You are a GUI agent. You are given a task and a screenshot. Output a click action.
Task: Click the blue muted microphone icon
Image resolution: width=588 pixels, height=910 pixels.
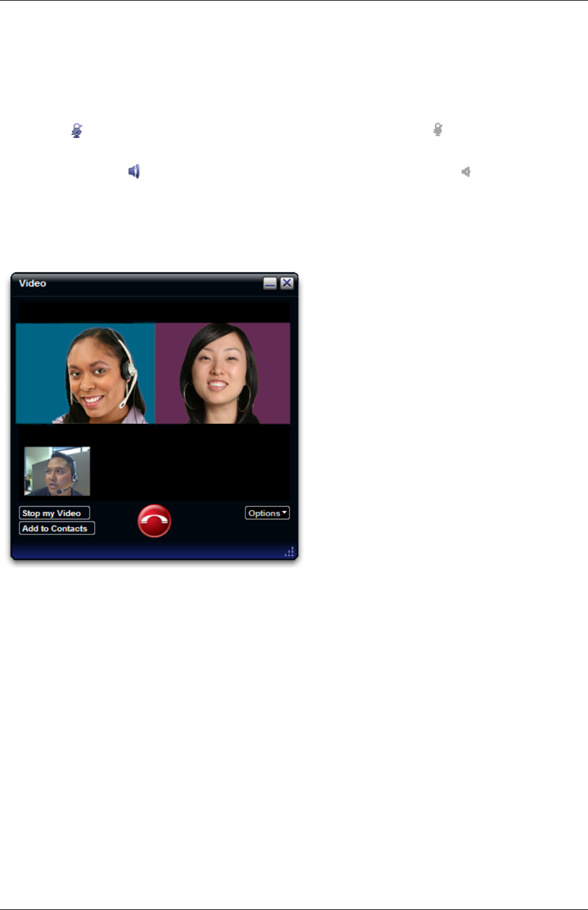tap(77, 131)
